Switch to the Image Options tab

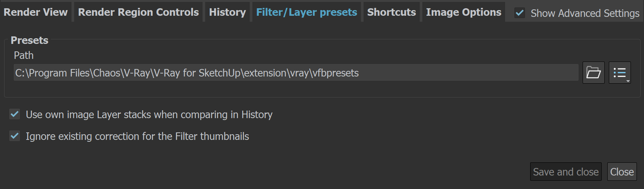pyautogui.click(x=464, y=12)
